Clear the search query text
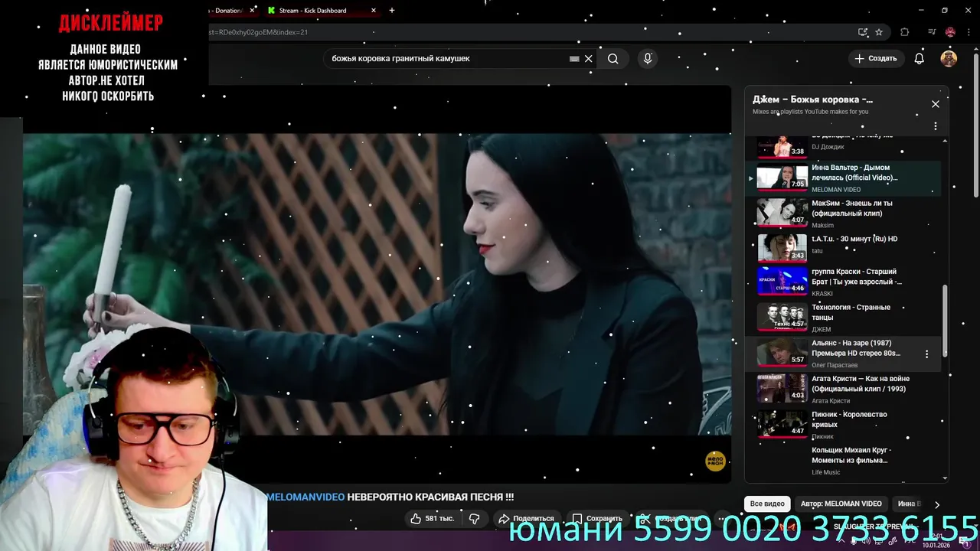This screenshot has width=980, height=551. coord(588,58)
